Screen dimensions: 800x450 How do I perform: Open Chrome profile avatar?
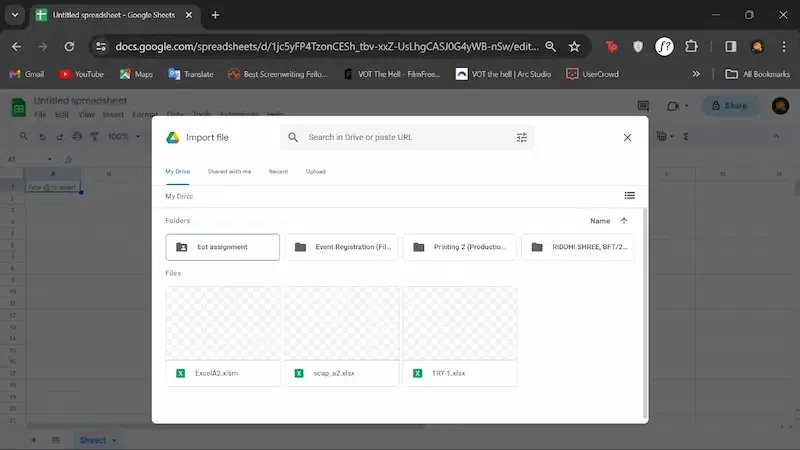click(x=757, y=46)
